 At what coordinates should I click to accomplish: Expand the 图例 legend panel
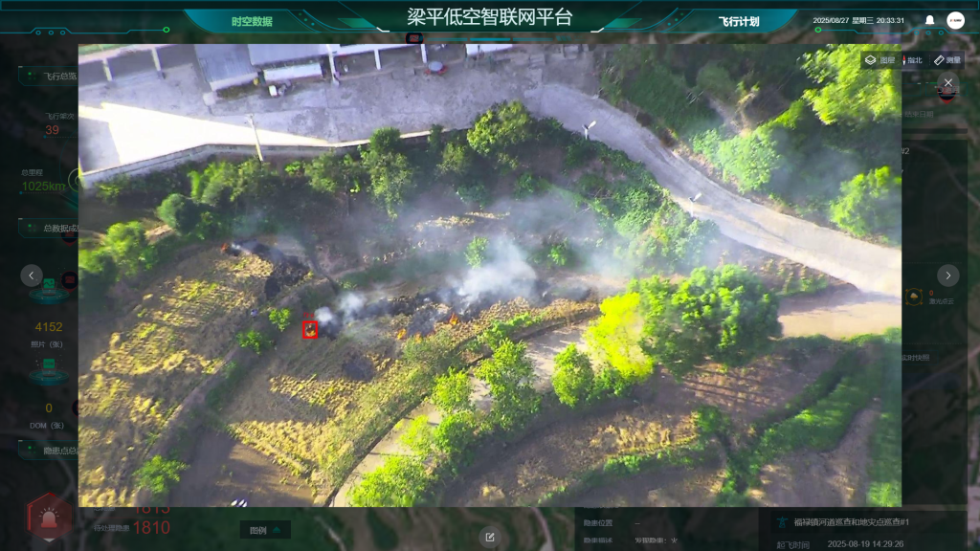click(x=265, y=530)
